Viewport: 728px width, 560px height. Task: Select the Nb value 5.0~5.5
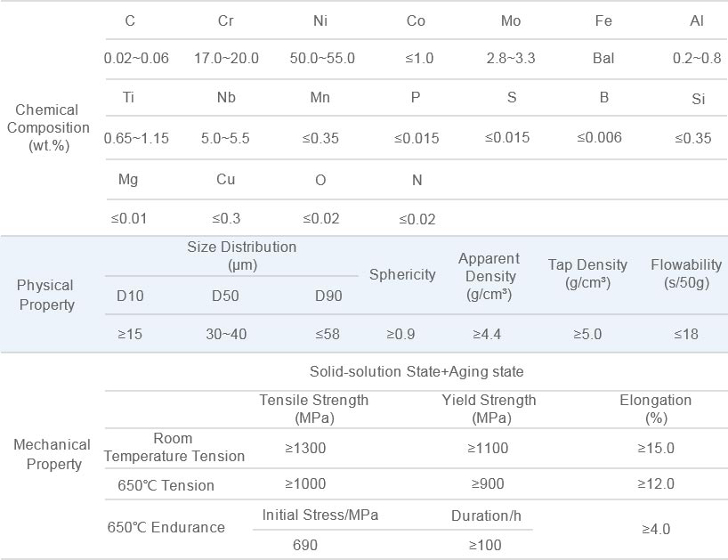point(226,138)
